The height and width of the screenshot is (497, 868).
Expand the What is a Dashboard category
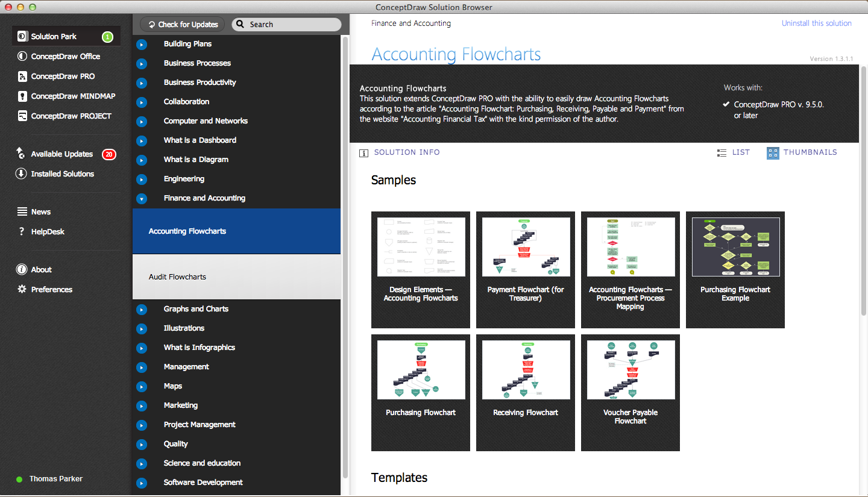click(142, 141)
